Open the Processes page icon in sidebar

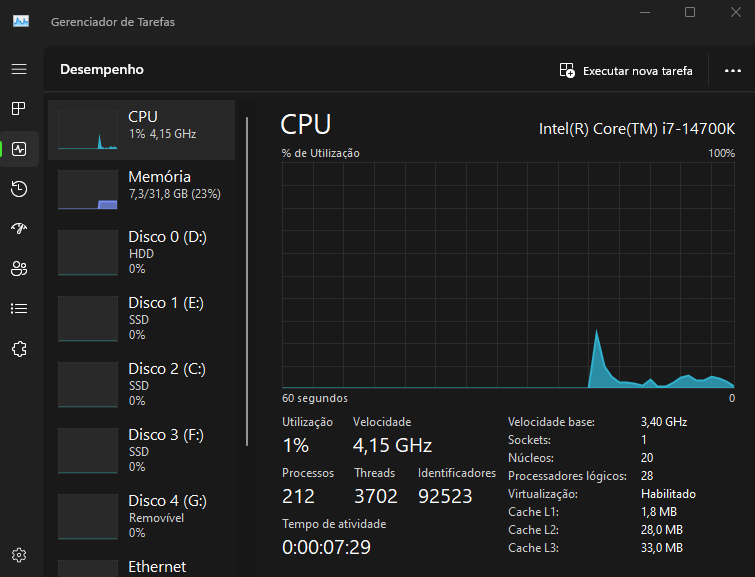coord(19,109)
